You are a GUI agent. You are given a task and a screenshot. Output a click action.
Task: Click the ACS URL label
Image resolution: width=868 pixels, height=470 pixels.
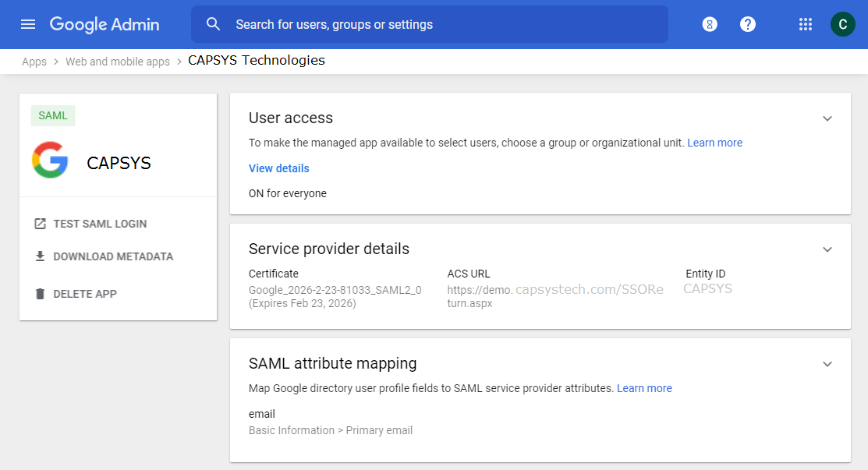[x=469, y=274]
